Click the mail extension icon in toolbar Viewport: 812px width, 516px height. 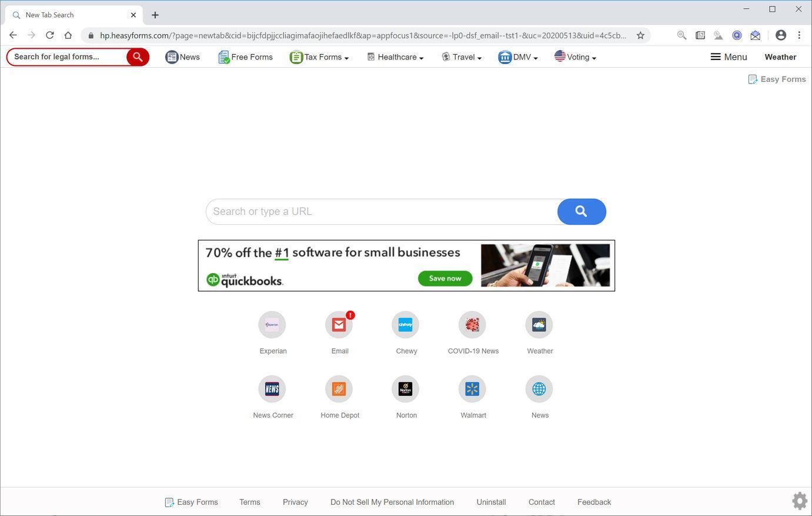756,35
